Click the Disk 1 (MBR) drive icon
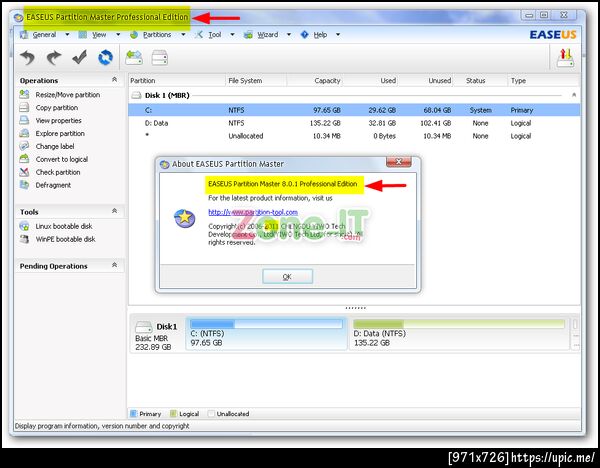Image resolution: width=600 pixels, height=468 pixels. click(x=136, y=95)
